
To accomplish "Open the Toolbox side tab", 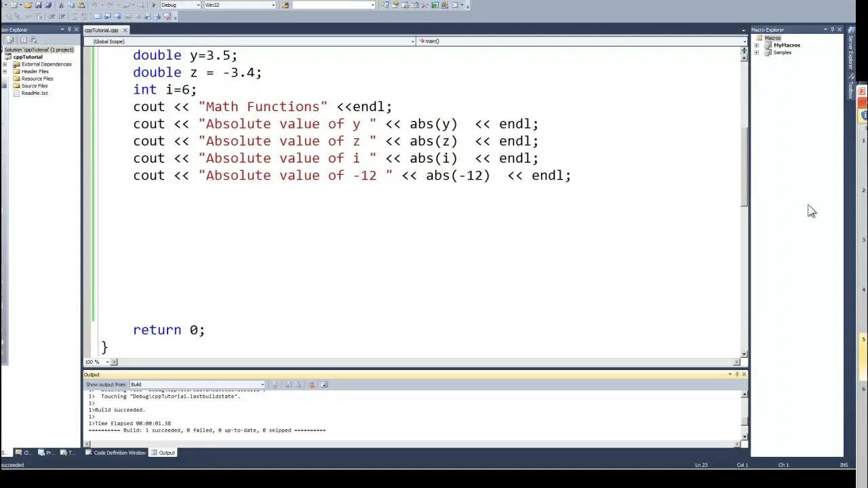I will (x=850, y=85).
